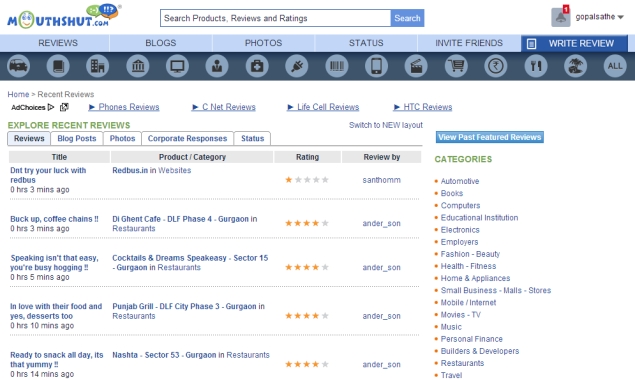635x380 pixels.
Task: Open the Builders buildings category icon
Action: 98,66
